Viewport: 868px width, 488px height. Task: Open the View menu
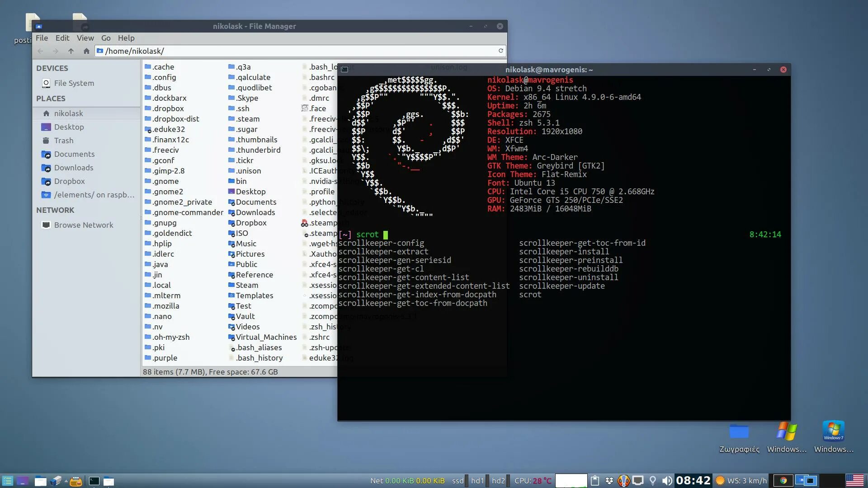85,38
